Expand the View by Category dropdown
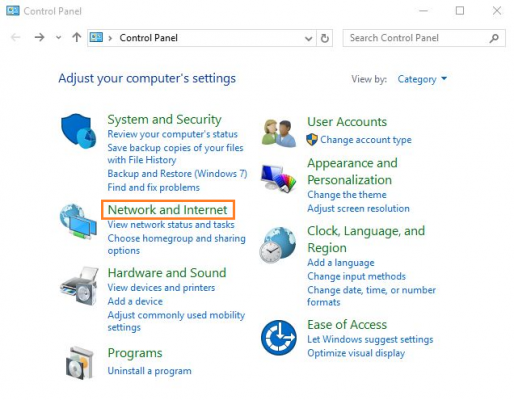 (422, 79)
